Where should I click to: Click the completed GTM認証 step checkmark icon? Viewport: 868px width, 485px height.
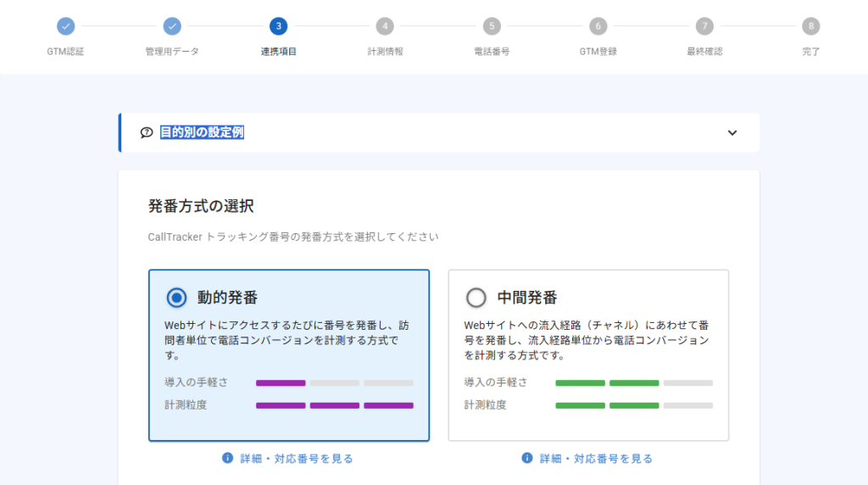click(65, 26)
